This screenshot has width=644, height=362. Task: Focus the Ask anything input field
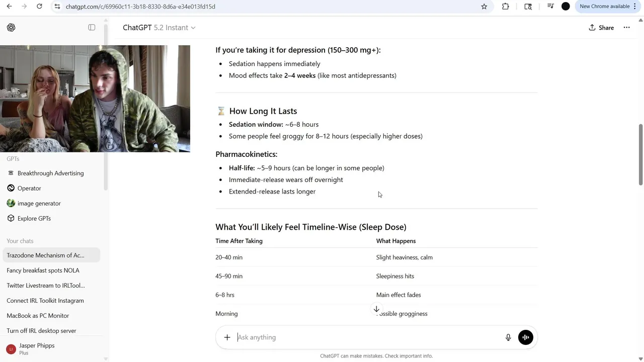click(x=367, y=337)
